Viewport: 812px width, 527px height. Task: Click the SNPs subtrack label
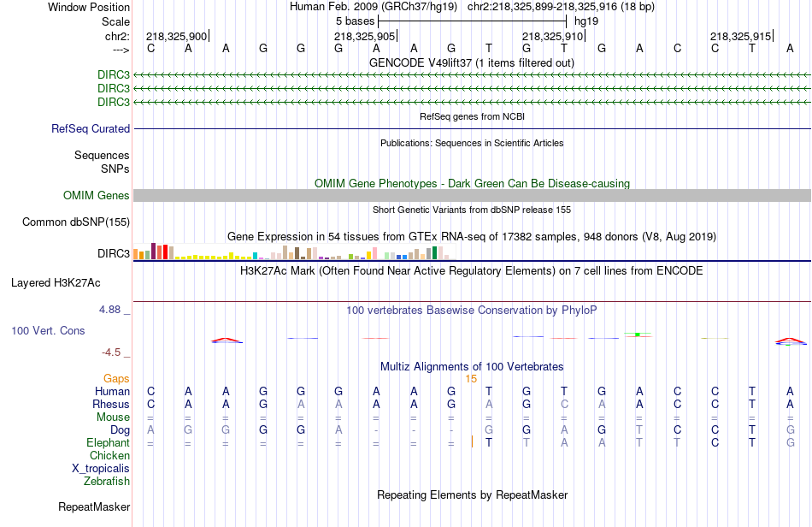pos(115,169)
